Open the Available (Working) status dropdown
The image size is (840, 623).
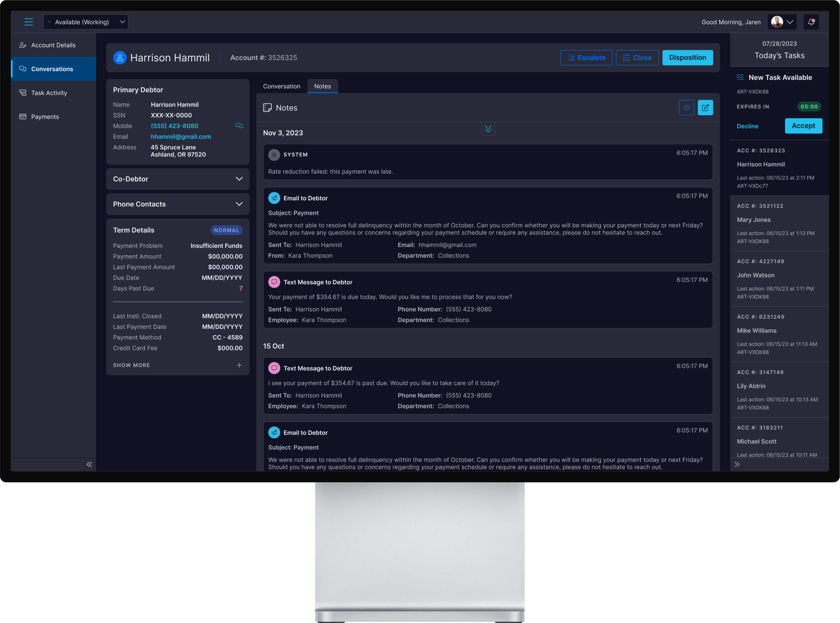pos(86,22)
